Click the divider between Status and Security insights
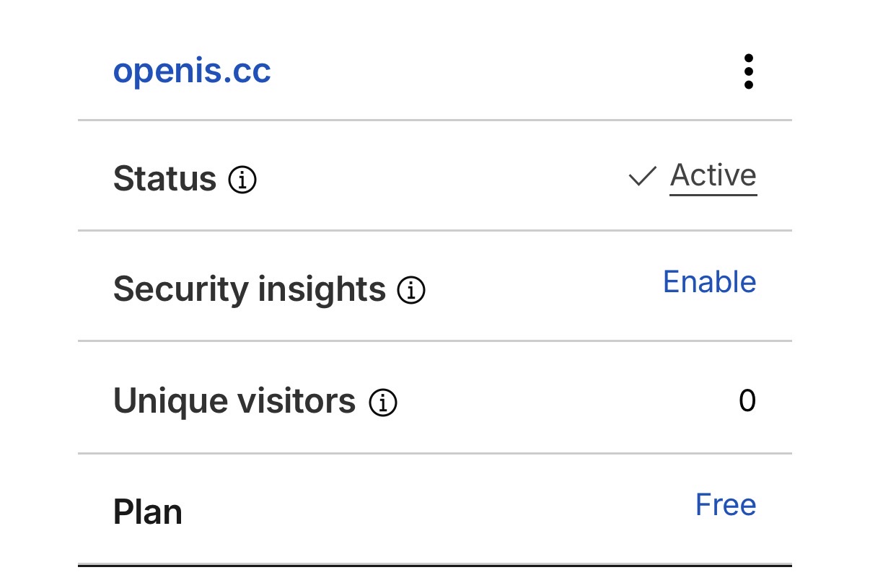 [x=434, y=231]
